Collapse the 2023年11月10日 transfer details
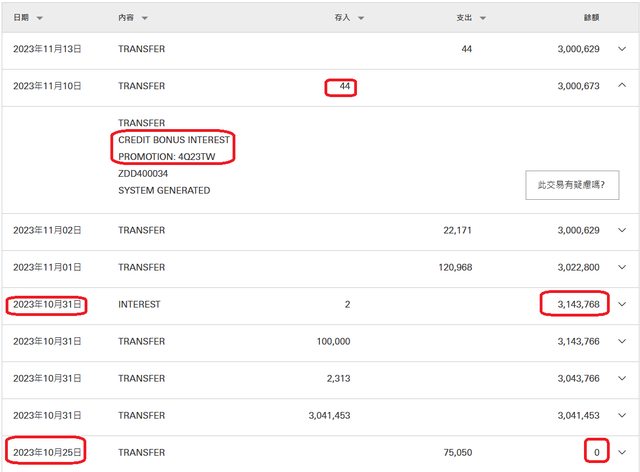640x472 pixels. (623, 86)
